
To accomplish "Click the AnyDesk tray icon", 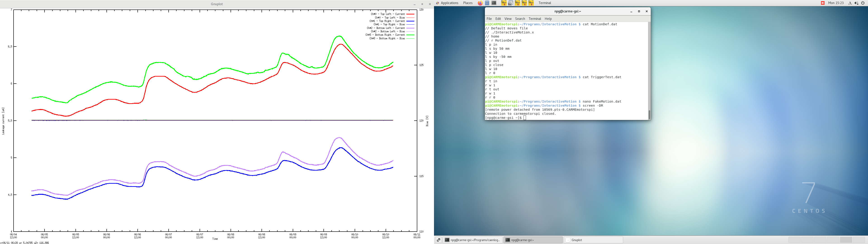I will click(x=823, y=3).
